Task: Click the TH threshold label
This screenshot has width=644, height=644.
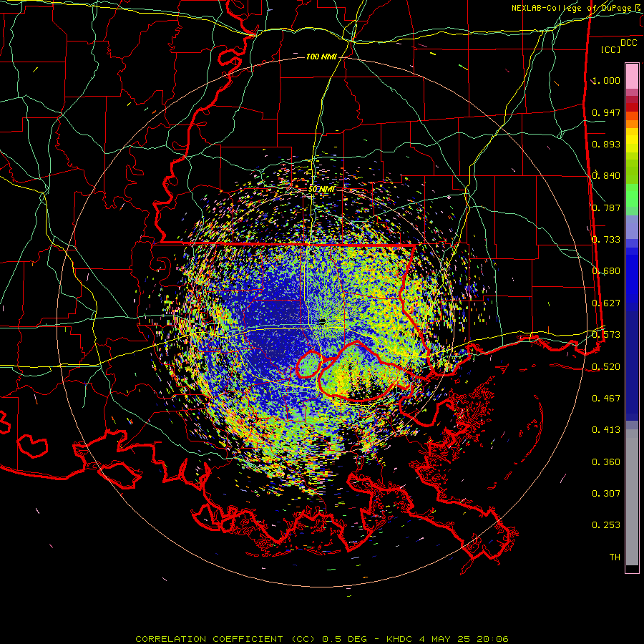Action: coord(615,557)
